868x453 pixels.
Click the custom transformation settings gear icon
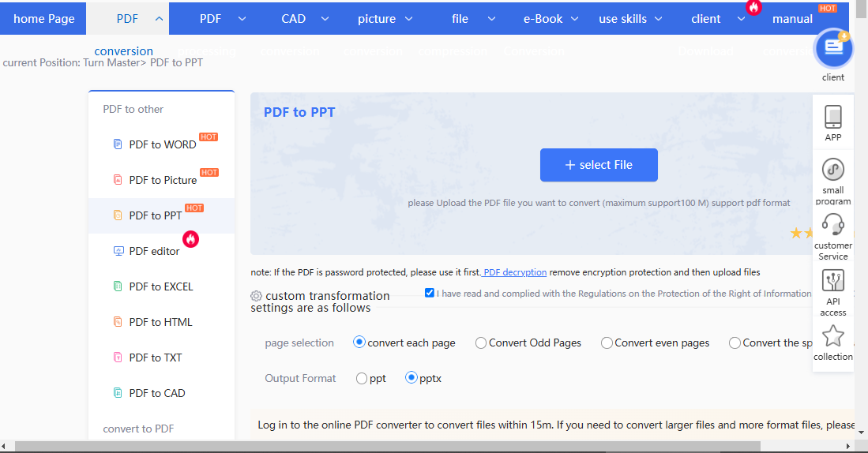(257, 296)
